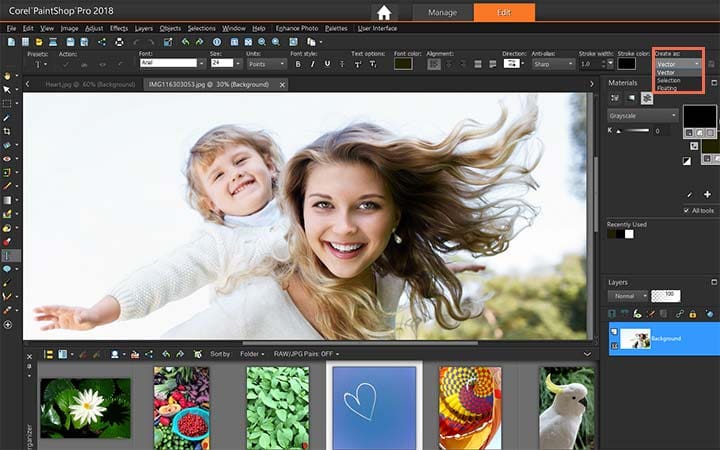Viewport: 720px width, 450px height.
Task: Click the green Redo arrow
Action: 199,42
